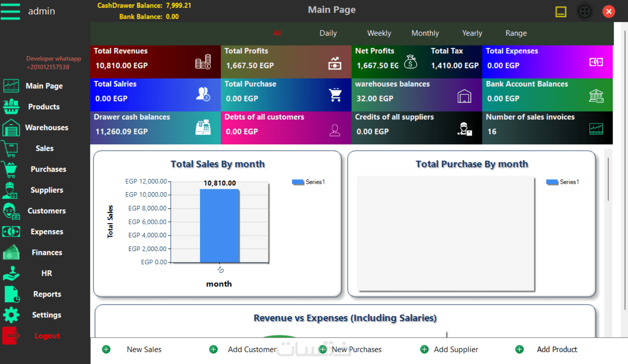
Task: Open the HR section label
Action: pyautogui.click(x=47, y=273)
